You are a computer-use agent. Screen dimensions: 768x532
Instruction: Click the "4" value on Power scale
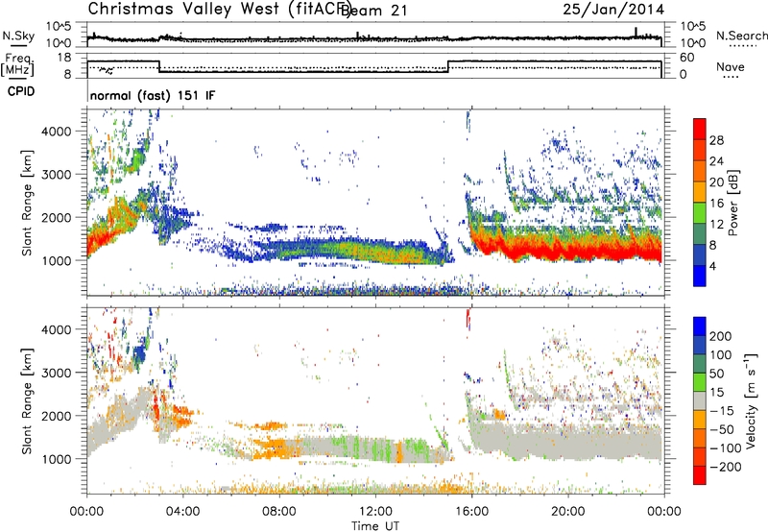[712, 266]
